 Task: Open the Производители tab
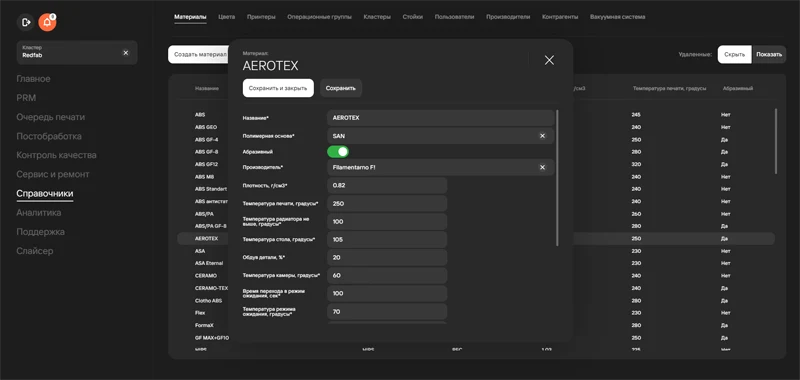click(508, 17)
